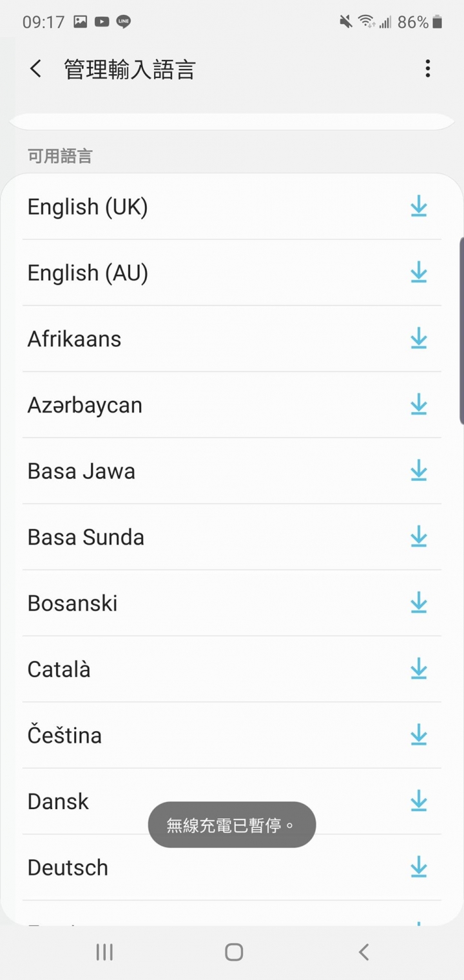Go back using the header back arrow

tap(36, 69)
